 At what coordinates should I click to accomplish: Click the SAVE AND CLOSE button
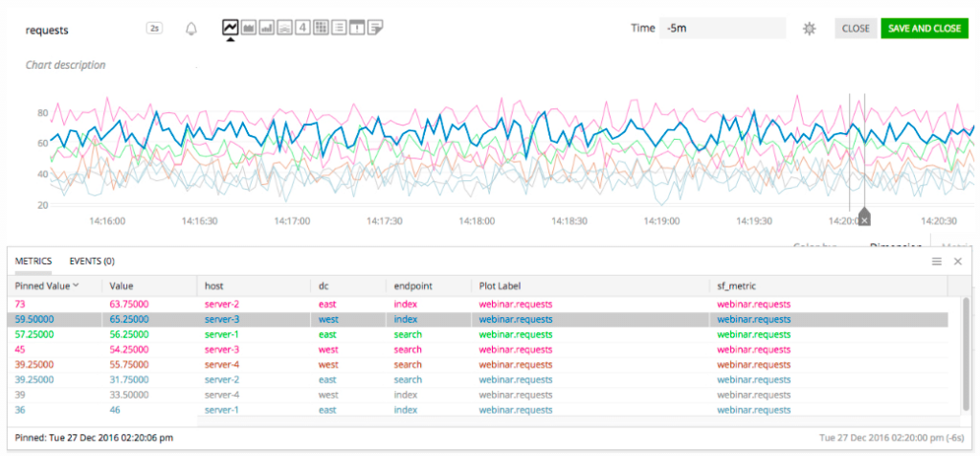(x=924, y=29)
